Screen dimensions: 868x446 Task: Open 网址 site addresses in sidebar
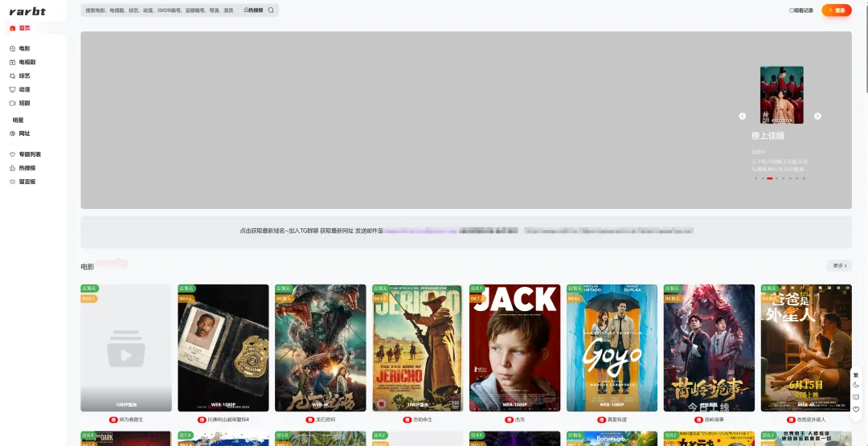20,133
